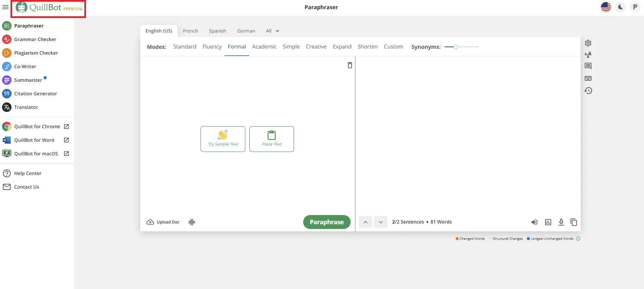Click the '81 Words' count text

tap(441, 222)
